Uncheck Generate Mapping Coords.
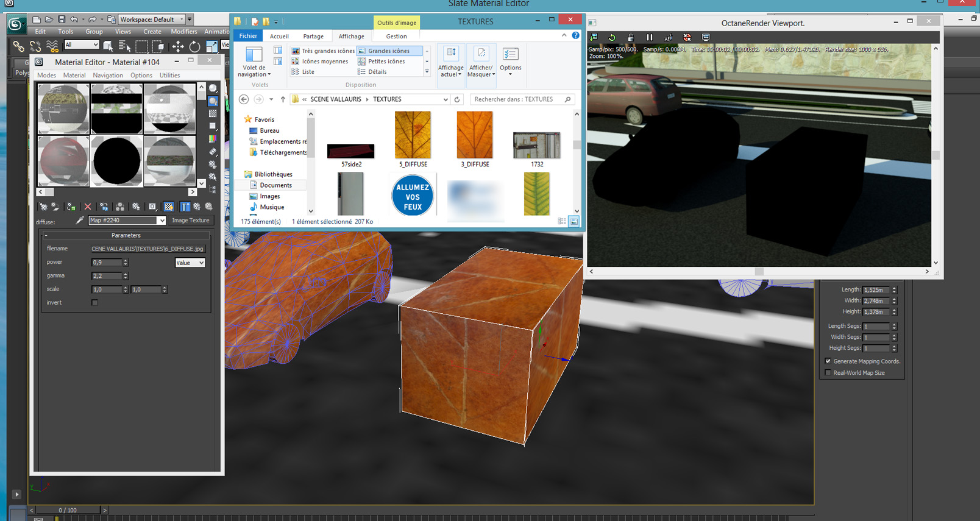The height and width of the screenshot is (521, 980). tap(828, 361)
